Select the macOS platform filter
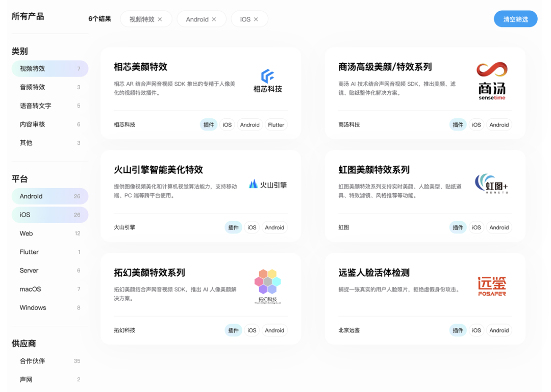551x392 pixels. coord(50,289)
